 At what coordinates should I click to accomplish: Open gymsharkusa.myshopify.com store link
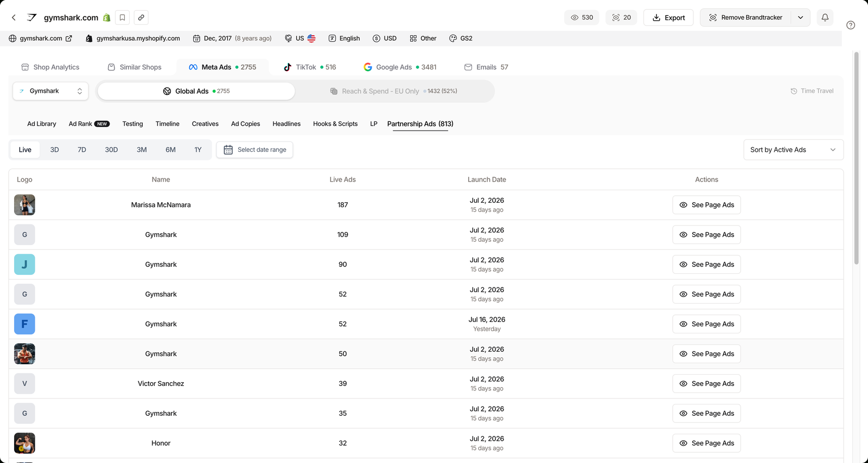point(133,38)
